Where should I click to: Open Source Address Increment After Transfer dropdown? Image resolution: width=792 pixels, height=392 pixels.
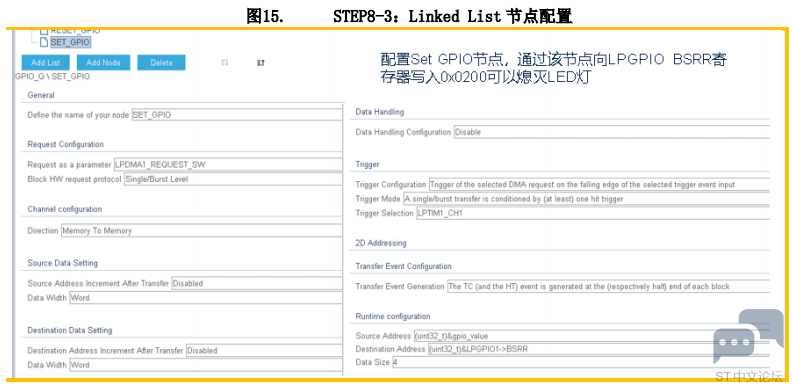[x=257, y=283]
